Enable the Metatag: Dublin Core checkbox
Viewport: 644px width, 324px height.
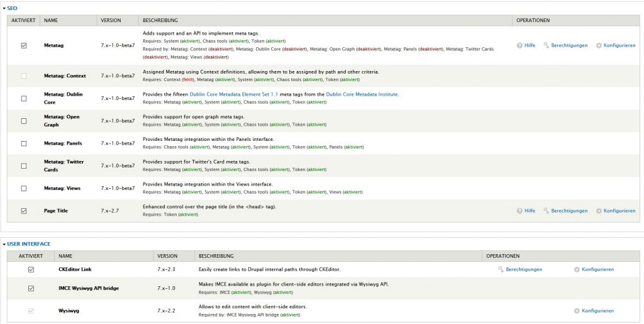point(24,98)
